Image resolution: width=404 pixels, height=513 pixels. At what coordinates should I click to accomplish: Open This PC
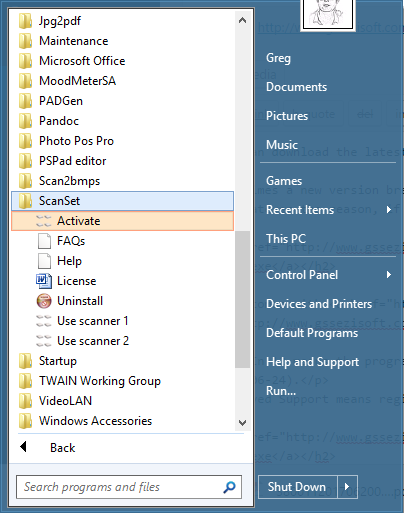click(x=286, y=239)
